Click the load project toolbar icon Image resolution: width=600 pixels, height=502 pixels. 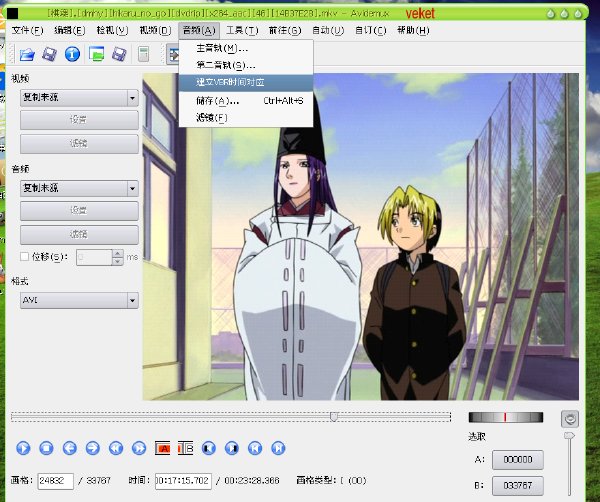[x=96, y=54]
